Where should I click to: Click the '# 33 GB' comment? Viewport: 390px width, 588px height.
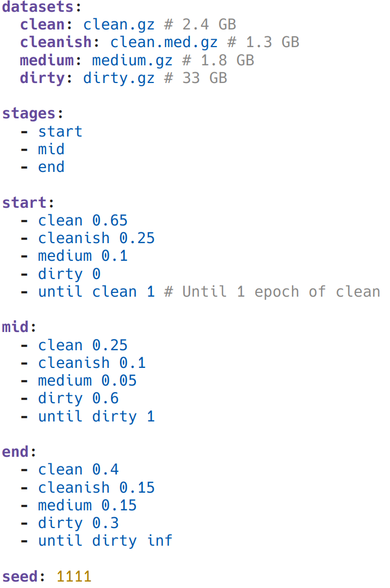coord(195,78)
